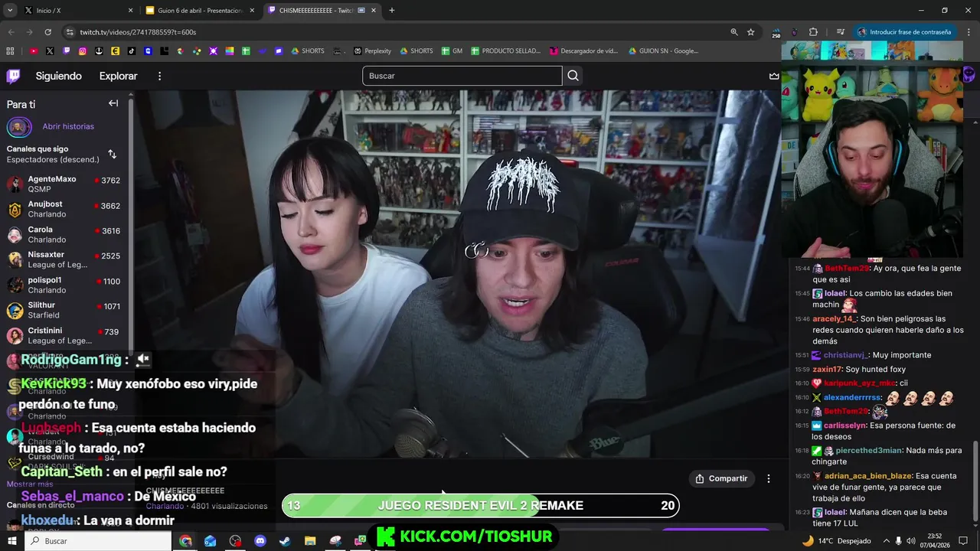View site information icon in address bar
980x551 pixels.
click(x=70, y=32)
